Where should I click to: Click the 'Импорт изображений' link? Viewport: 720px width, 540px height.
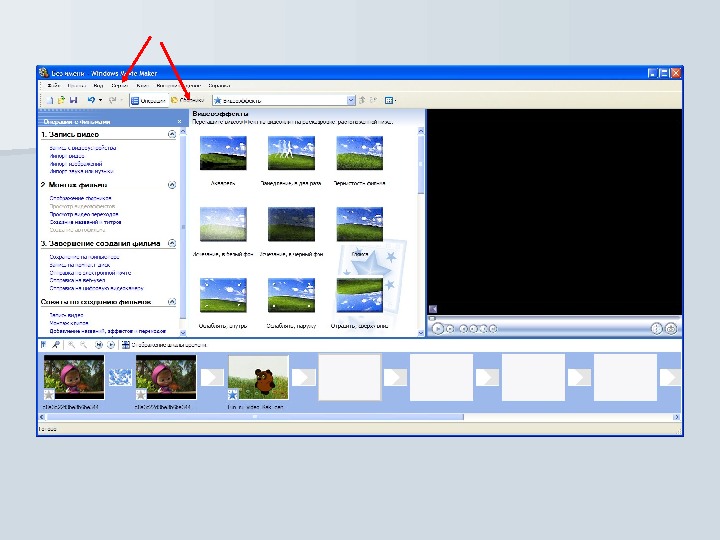pos(76,164)
